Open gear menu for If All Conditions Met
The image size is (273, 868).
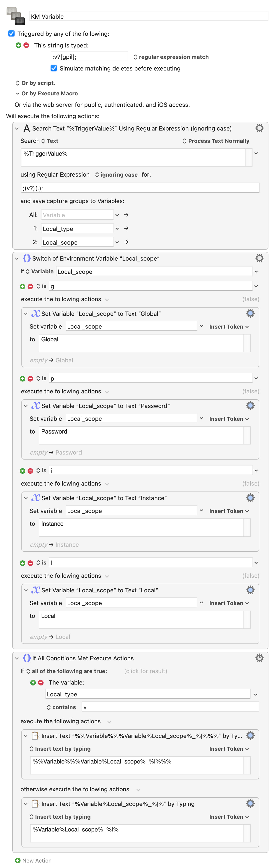pyautogui.click(x=259, y=658)
